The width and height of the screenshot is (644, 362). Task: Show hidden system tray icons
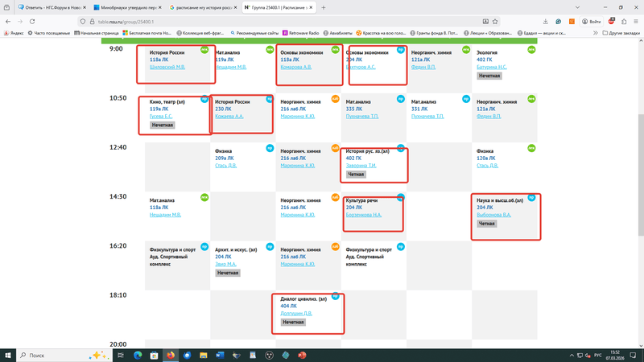click(572, 356)
